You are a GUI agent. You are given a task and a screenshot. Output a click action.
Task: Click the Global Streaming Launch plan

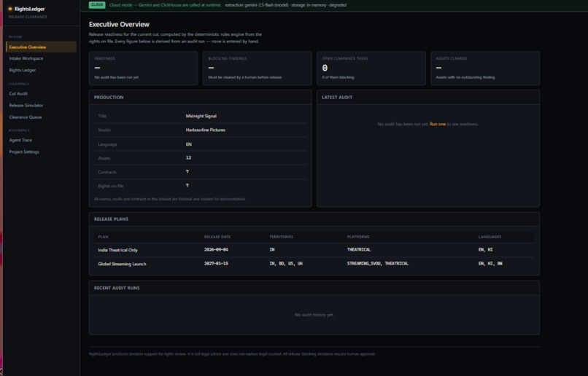click(122, 264)
